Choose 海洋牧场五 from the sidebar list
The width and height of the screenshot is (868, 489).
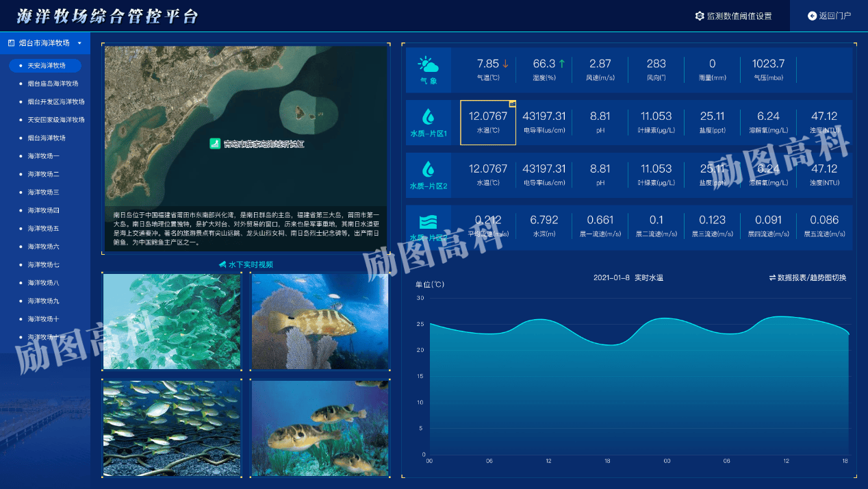coord(43,228)
